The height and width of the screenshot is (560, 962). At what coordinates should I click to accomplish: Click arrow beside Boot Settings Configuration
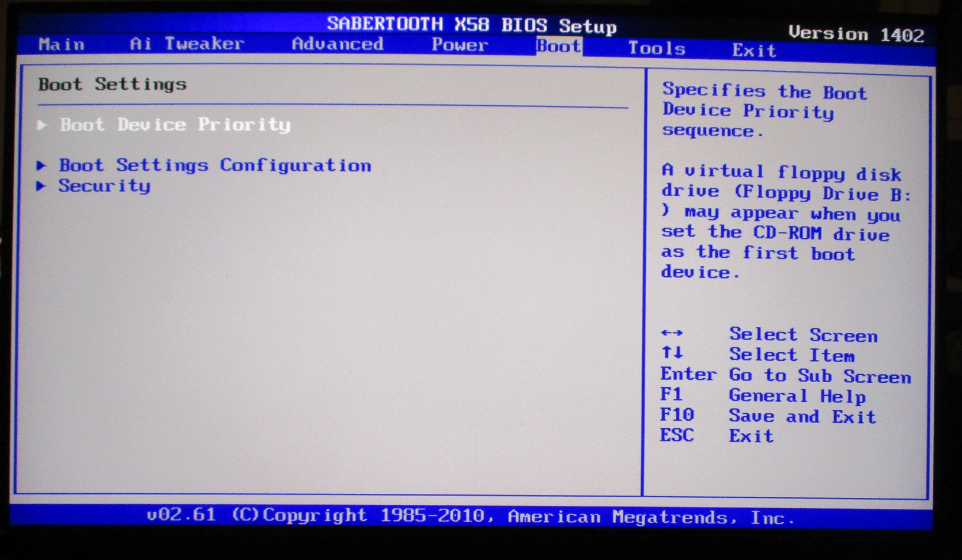pos(41,166)
